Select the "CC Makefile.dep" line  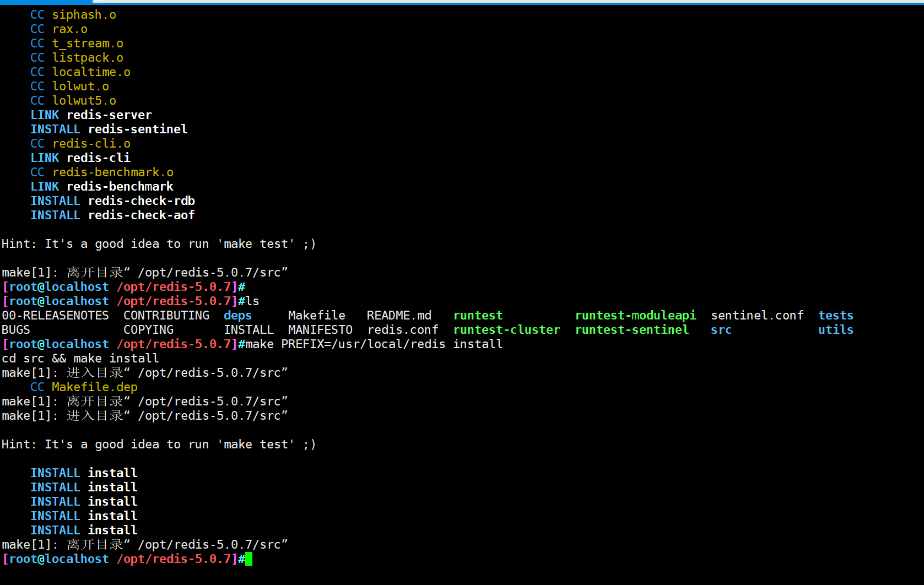84,387
